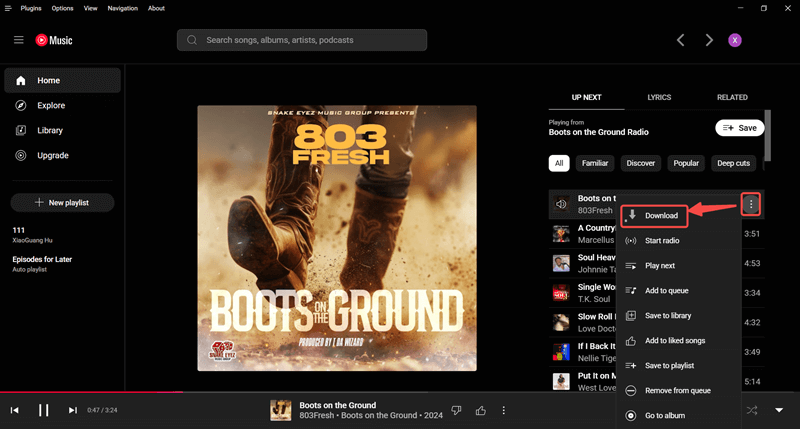
Task: Skip to previous track
Action: [x=15, y=410]
